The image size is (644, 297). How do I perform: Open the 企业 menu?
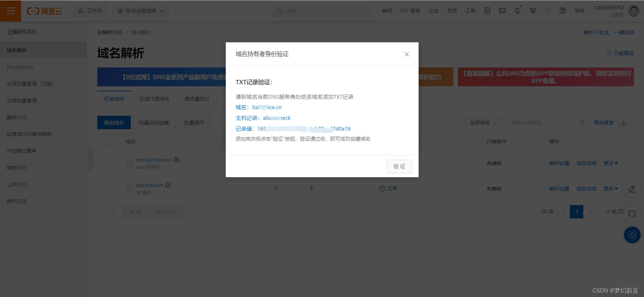point(433,11)
